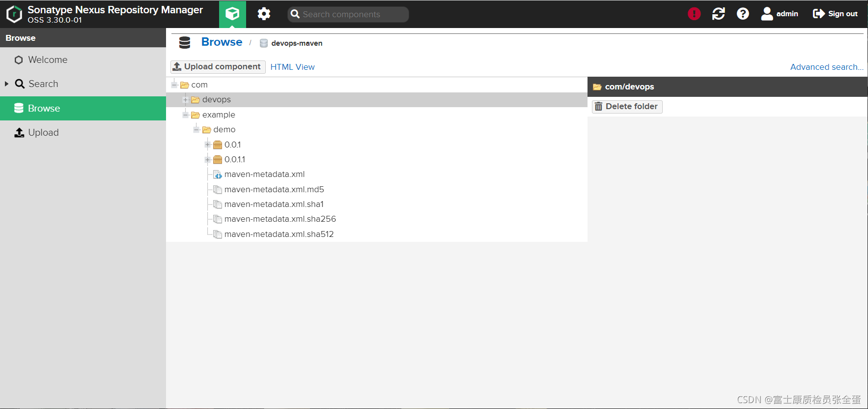The width and height of the screenshot is (868, 409).
Task: Select the devops folder row
Action: pos(377,100)
